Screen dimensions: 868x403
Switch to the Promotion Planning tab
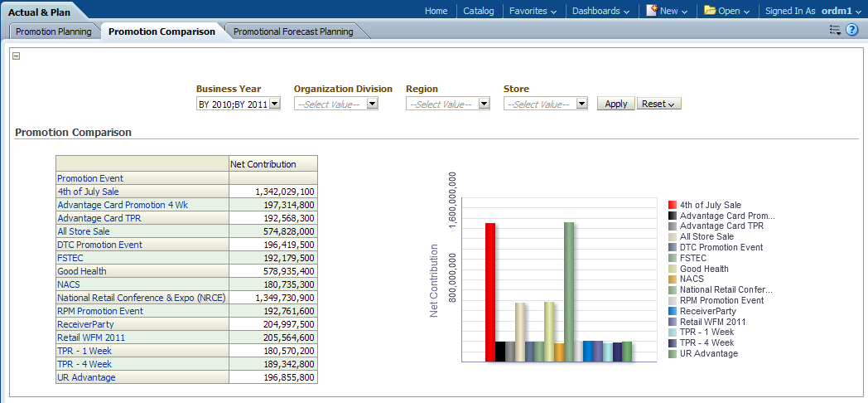point(53,32)
